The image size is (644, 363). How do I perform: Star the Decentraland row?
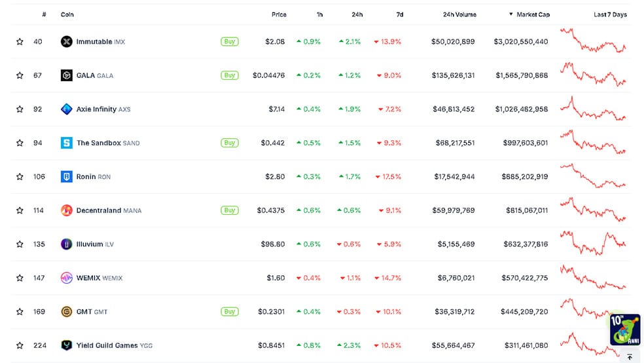(x=20, y=210)
